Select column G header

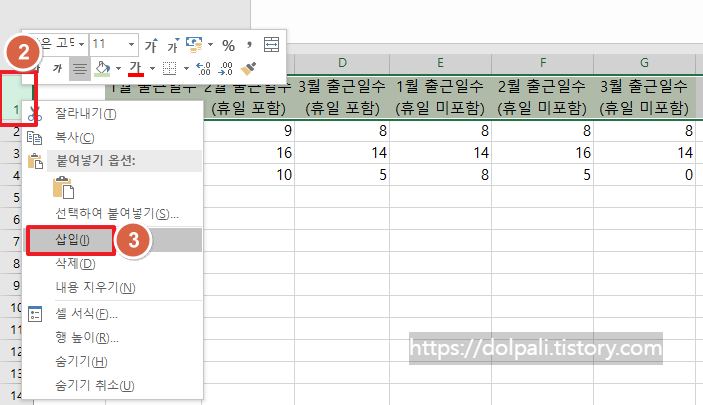pyautogui.click(x=645, y=63)
